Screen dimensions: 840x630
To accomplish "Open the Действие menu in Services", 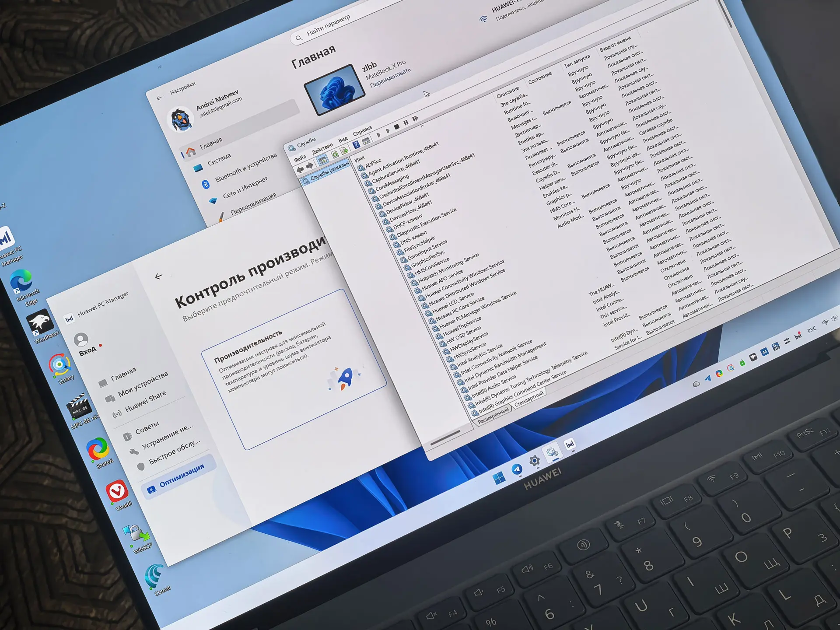I will pos(322,149).
